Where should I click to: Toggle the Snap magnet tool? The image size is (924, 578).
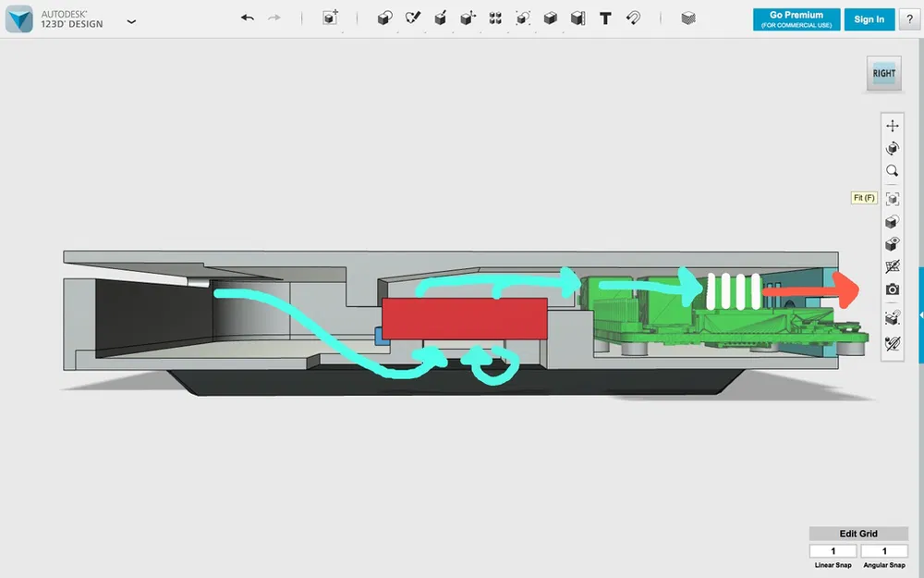pos(634,18)
